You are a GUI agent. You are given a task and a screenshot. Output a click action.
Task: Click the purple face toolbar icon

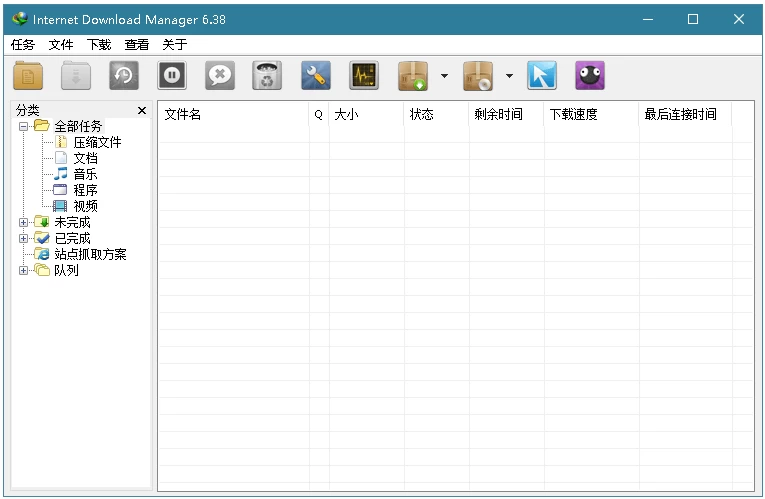point(590,76)
